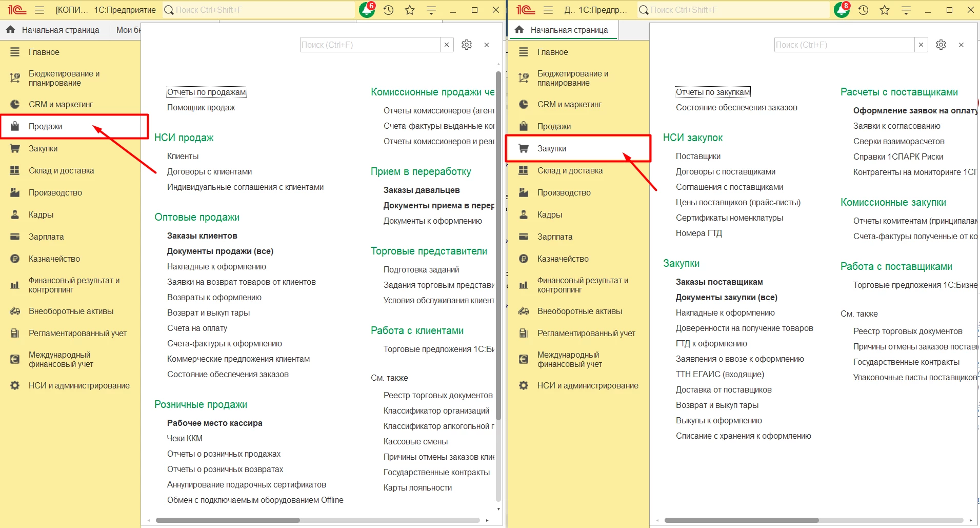Image resolution: width=980 pixels, height=528 pixels.
Task: Open gear settings in right Закупки panel
Action: pos(941,45)
